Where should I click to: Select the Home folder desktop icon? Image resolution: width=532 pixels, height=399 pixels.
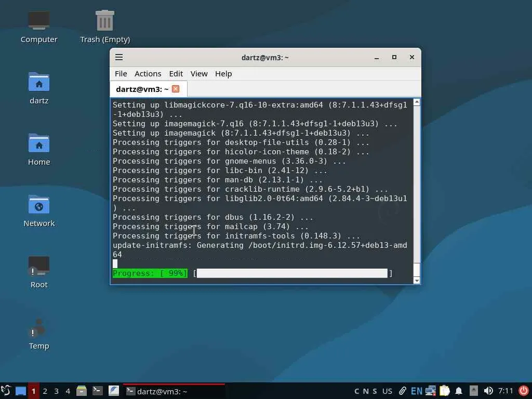39,150
